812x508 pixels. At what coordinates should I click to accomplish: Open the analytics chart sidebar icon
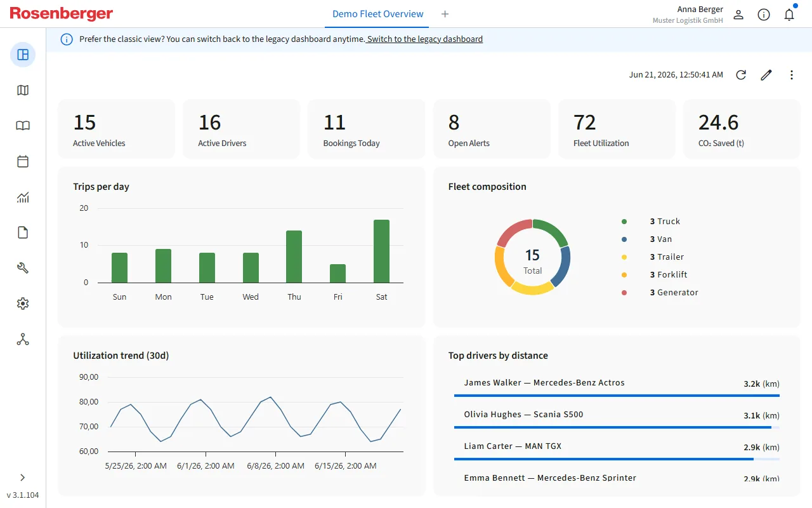(x=23, y=197)
